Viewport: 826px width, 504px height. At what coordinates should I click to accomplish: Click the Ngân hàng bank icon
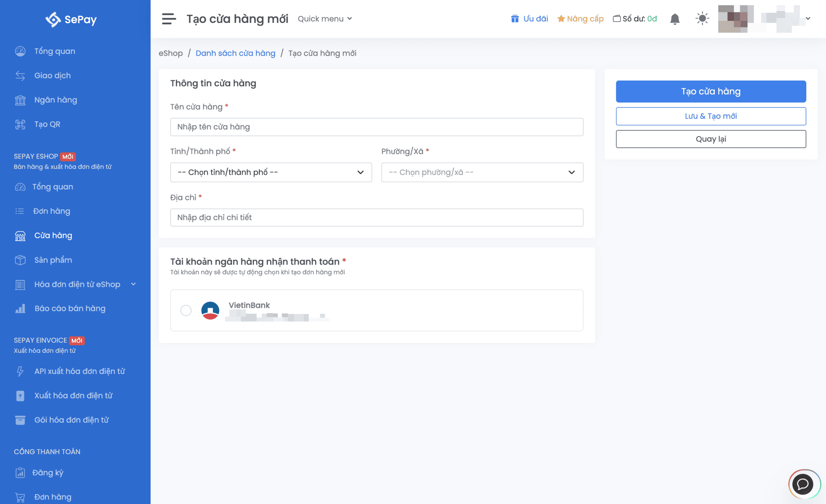coord(20,100)
